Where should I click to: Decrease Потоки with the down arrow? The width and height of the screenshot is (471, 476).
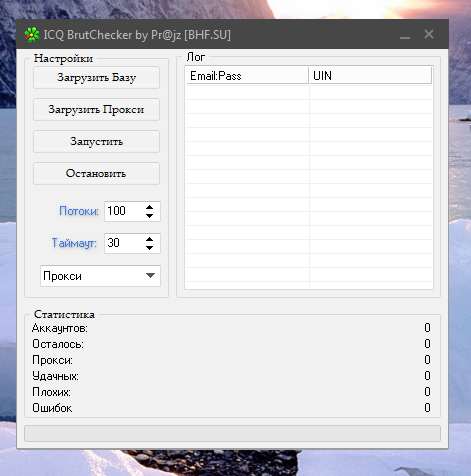coord(149,216)
